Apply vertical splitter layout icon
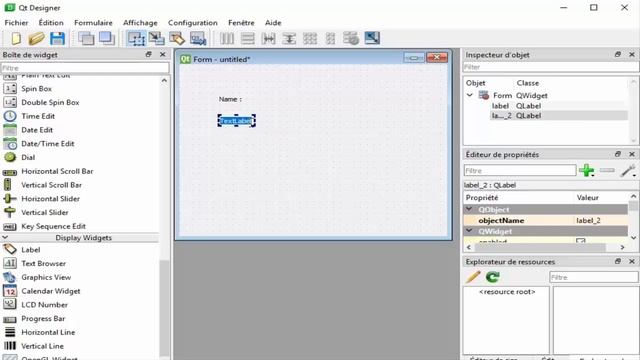 [x=289, y=38]
